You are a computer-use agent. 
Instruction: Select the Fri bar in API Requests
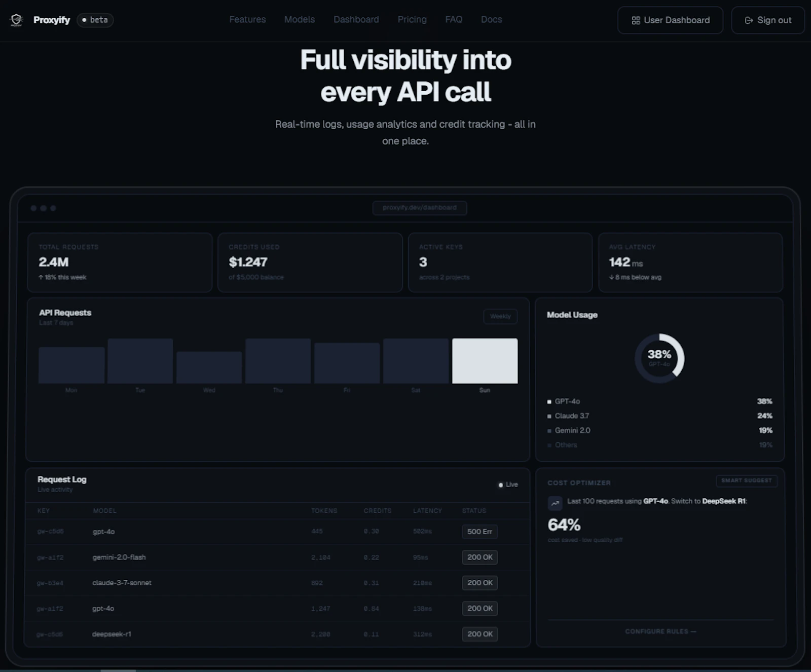click(347, 363)
